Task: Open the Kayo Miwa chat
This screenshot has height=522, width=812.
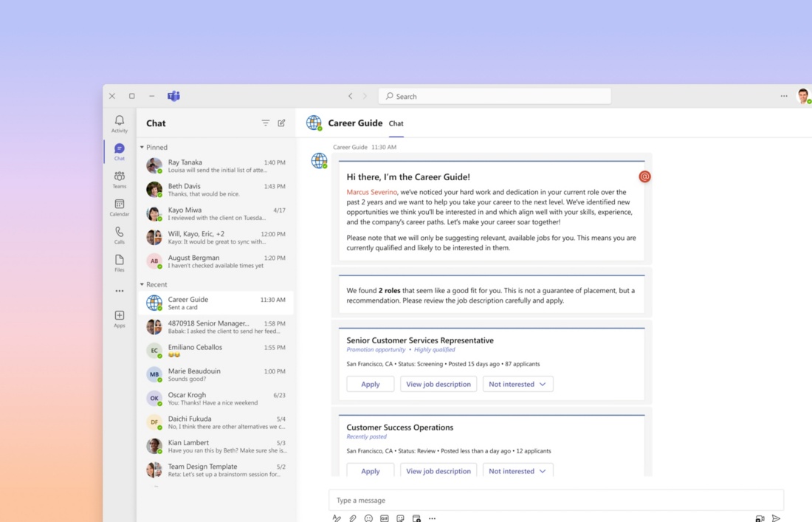Action: tap(216, 213)
